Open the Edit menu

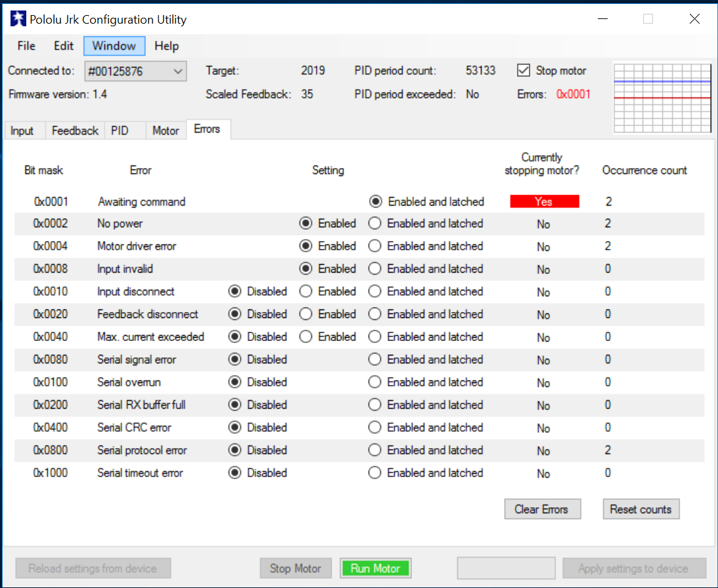pos(63,46)
